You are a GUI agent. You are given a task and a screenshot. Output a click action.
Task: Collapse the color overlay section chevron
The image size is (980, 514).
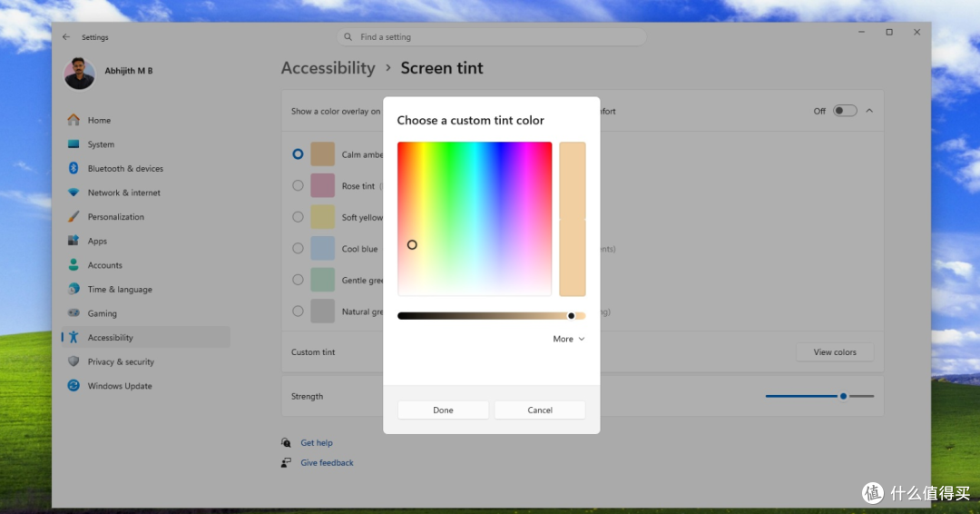(x=869, y=111)
